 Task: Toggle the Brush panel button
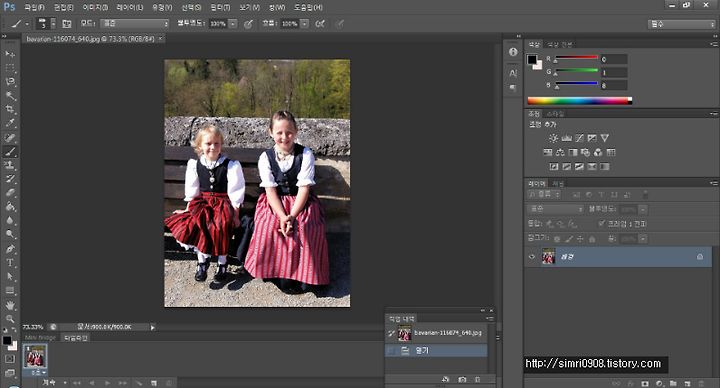(67, 23)
